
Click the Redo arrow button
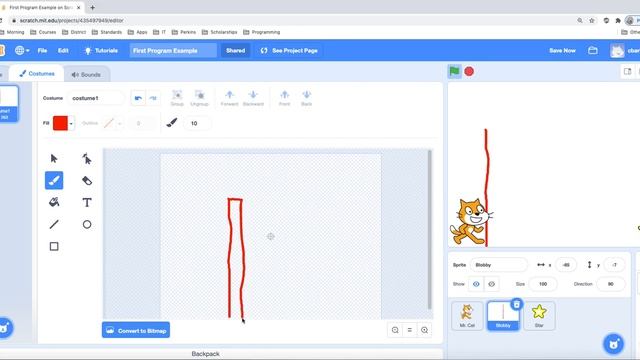[153, 98]
